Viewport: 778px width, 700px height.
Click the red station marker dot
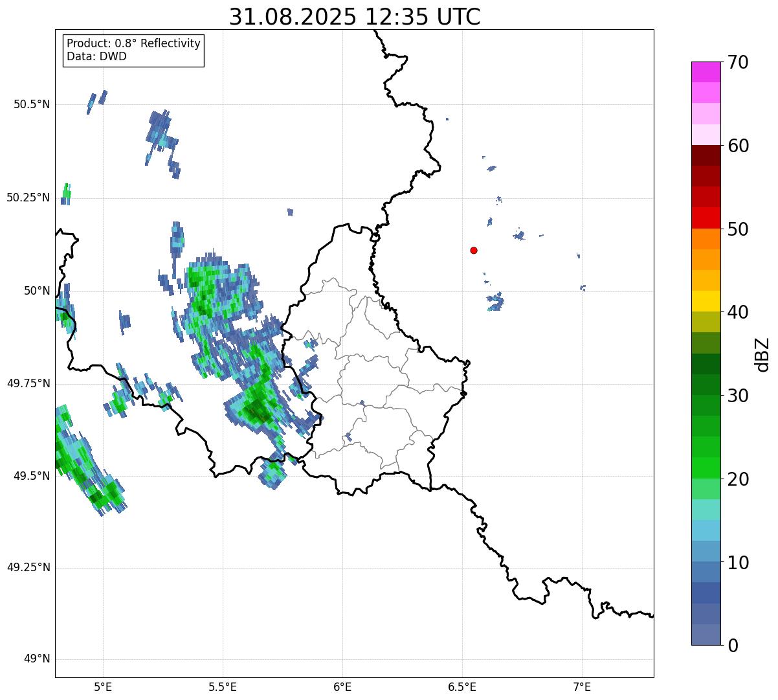click(474, 250)
